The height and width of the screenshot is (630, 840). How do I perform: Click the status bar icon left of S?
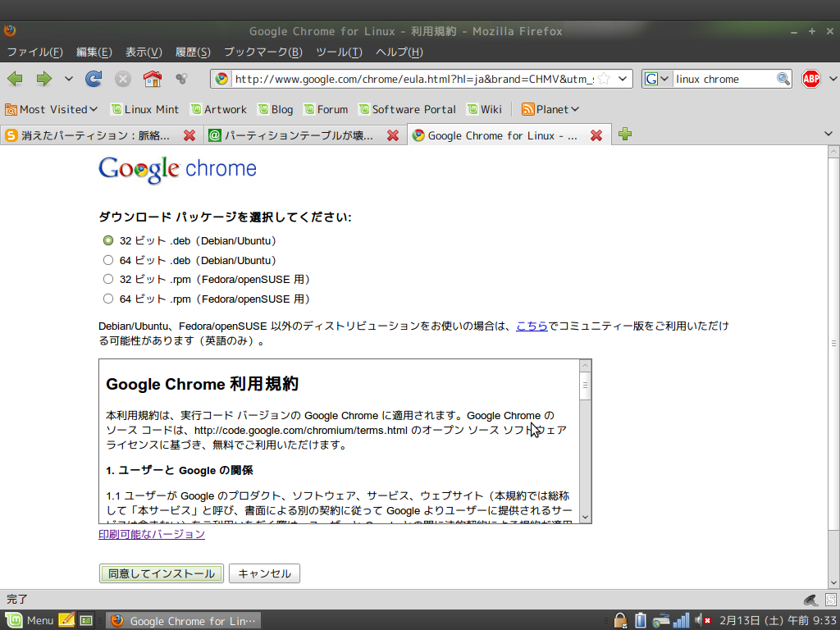(810, 600)
